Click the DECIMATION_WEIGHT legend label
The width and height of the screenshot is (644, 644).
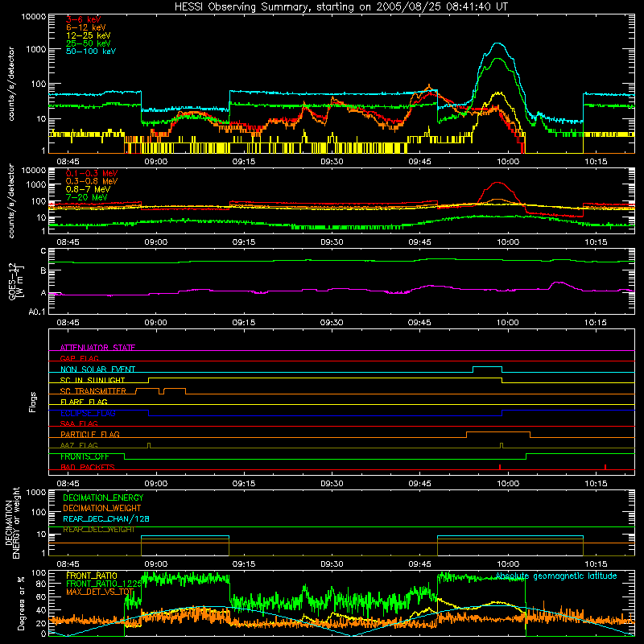[x=102, y=508]
